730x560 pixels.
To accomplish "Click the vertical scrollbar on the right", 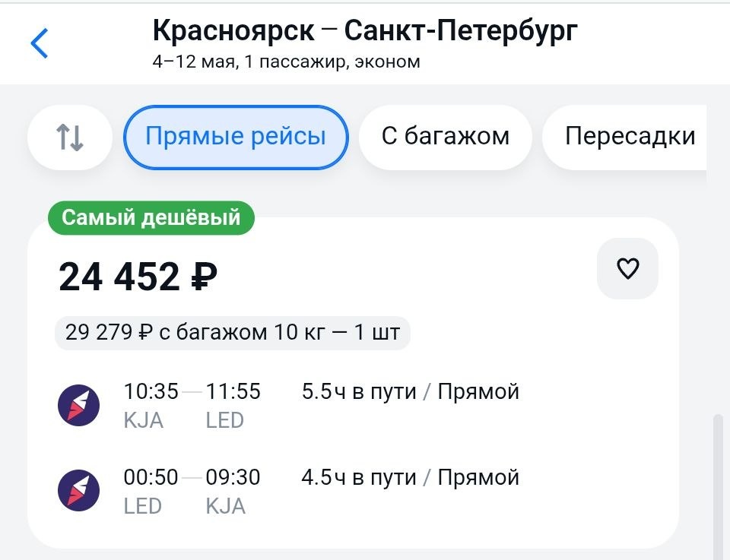I will pyautogui.click(x=717, y=486).
